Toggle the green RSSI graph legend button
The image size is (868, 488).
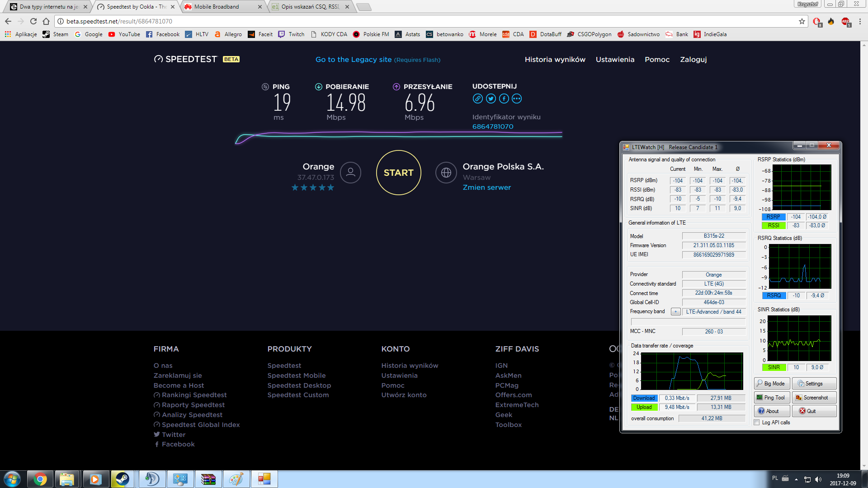[774, 225]
